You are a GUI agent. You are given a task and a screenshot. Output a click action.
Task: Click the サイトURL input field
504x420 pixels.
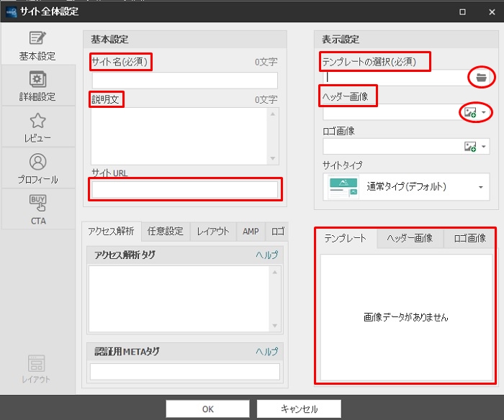point(185,189)
